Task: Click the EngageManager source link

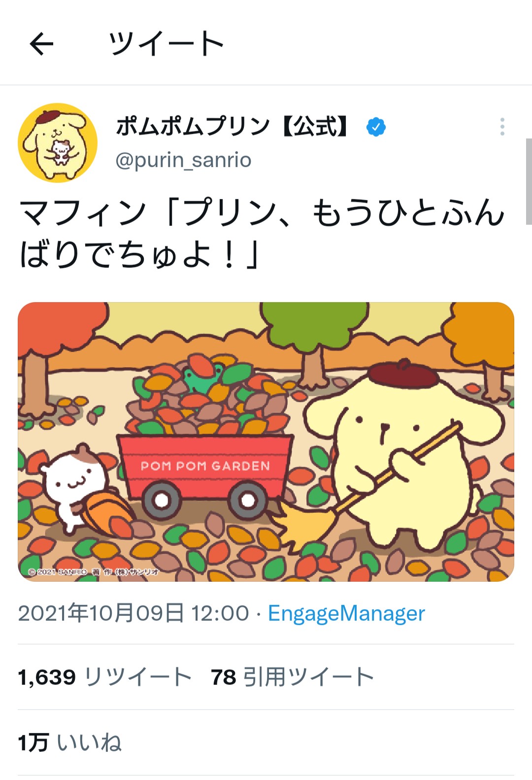Action: (x=346, y=613)
